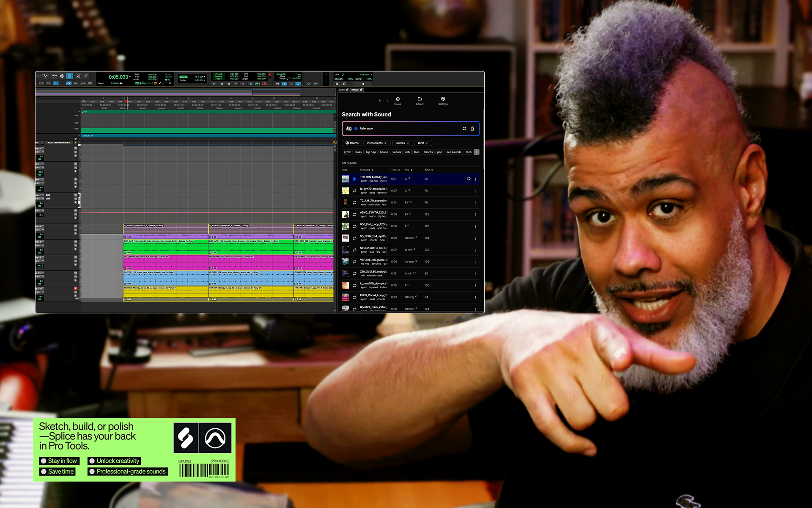Click the Reference play icon
The height and width of the screenshot is (508, 812).
pos(356,128)
